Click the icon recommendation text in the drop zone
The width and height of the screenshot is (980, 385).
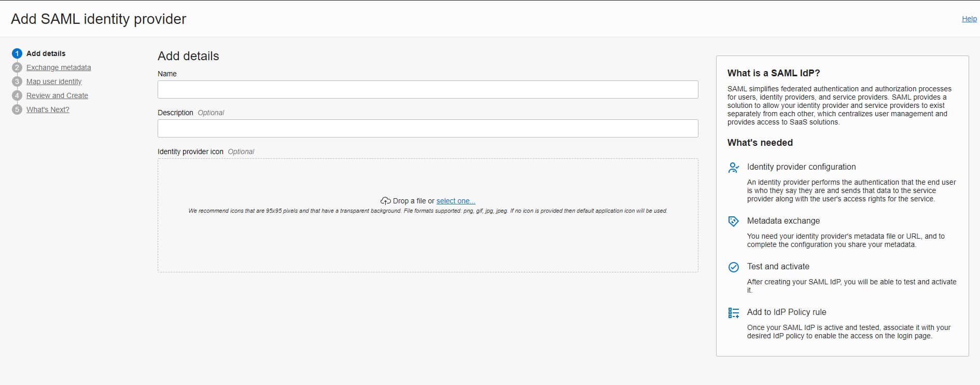tap(428, 211)
